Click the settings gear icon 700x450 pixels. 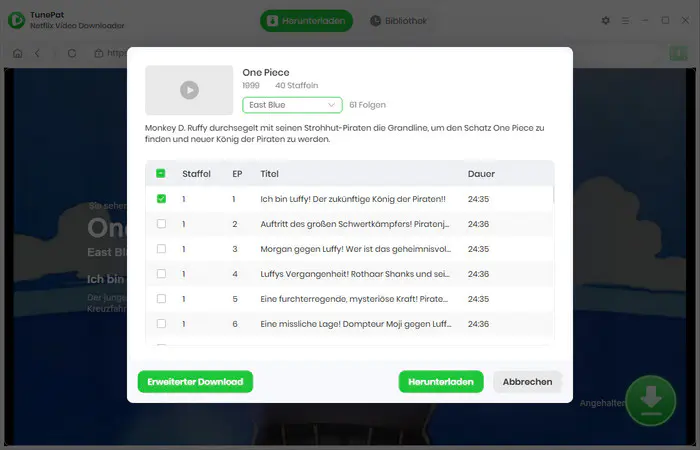tap(605, 21)
